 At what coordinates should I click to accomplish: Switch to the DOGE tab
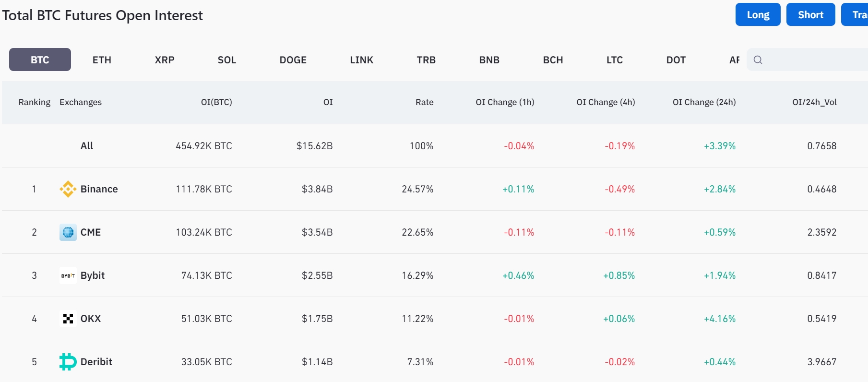point(293,60)
